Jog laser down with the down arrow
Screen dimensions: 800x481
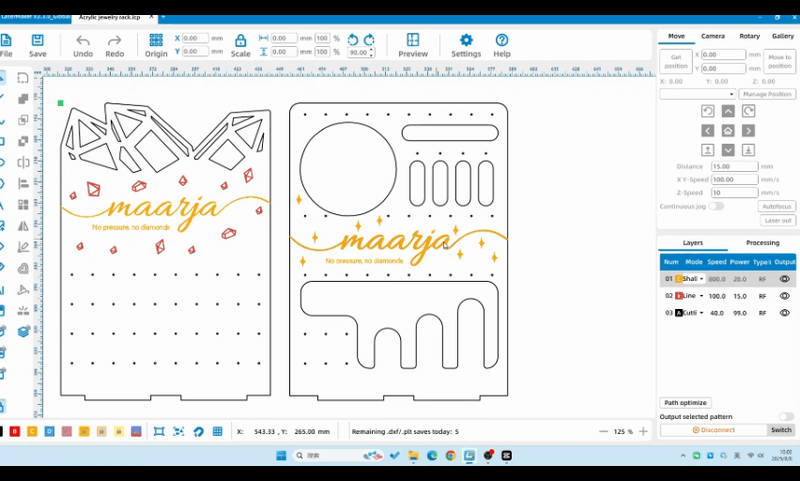point(728,150)
